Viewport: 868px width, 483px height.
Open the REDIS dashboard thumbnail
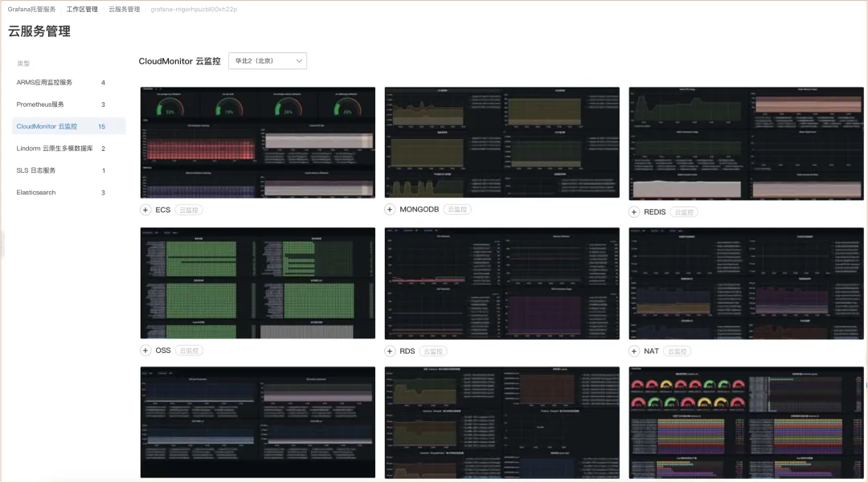click(746, 143)
